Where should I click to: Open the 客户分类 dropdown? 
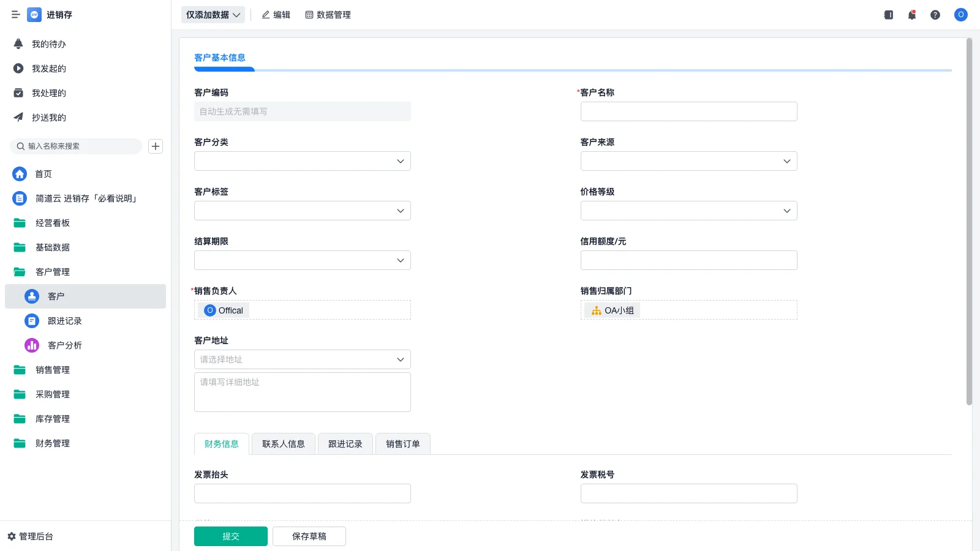pyautogui.click(x=303, y=161)
